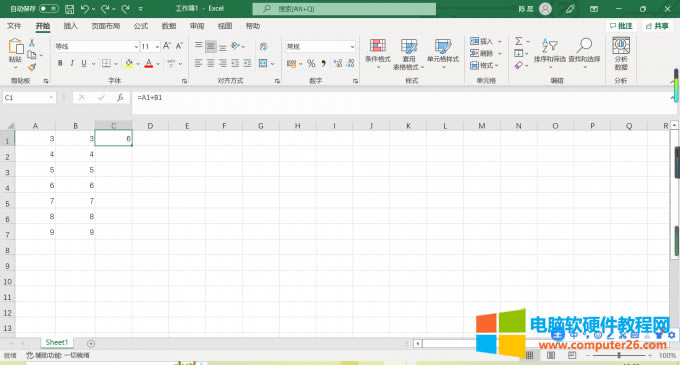Toggle italic formatting
Image resolution: width=680 pixels, height=365 pixels.
[x=72, y=63]
